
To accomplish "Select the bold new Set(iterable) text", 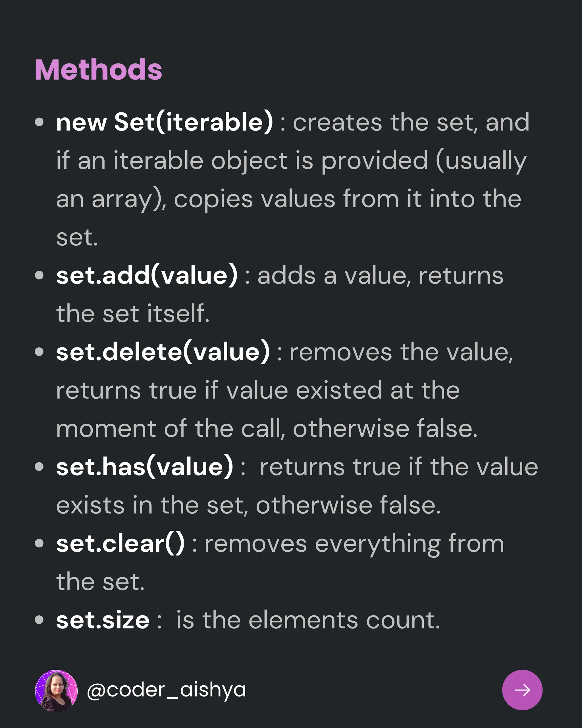I will click(164, 122).
